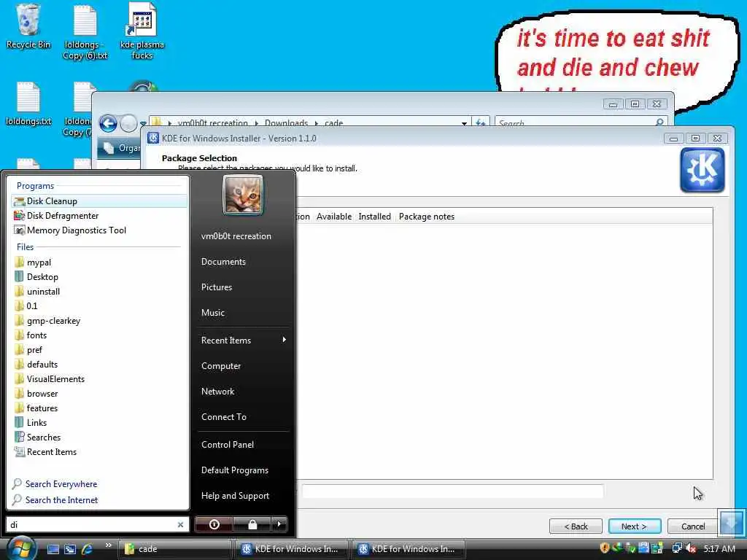Open Recycle Bin desktop icon
The height and width of the screenshot is (560, 747).
click(x=28, y=26)
